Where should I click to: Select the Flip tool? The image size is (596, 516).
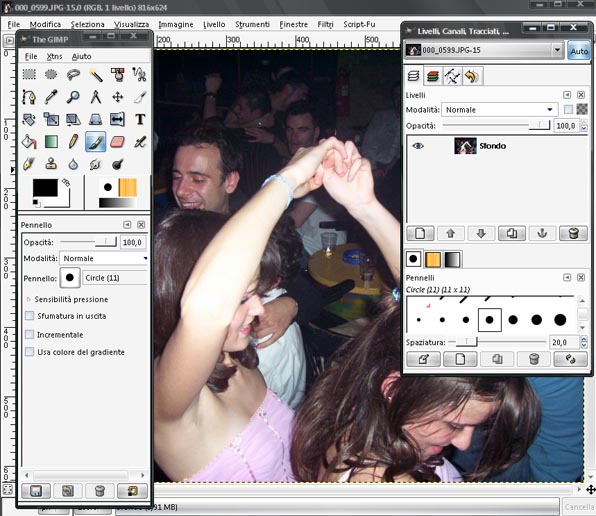(117, 119)
